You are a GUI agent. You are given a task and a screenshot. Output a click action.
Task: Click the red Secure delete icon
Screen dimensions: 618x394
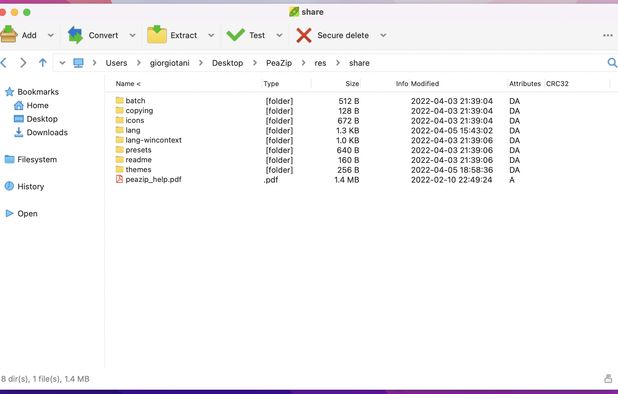[x=303, y=35]
